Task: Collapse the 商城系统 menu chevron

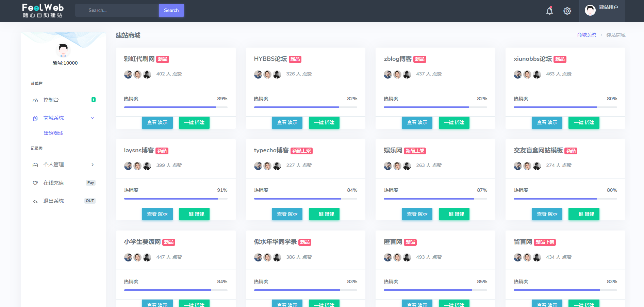Action: click(92, 118)
